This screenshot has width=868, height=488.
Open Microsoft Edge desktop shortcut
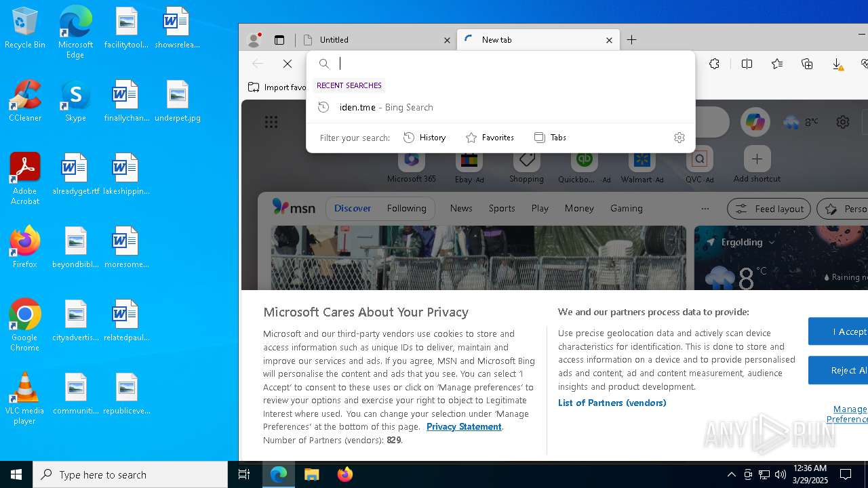pos(75,32)
